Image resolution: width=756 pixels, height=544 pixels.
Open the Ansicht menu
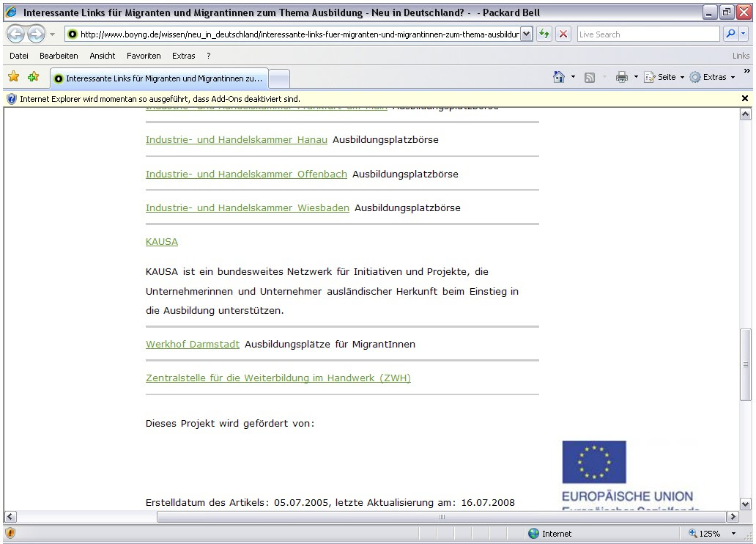pos(103,56)
